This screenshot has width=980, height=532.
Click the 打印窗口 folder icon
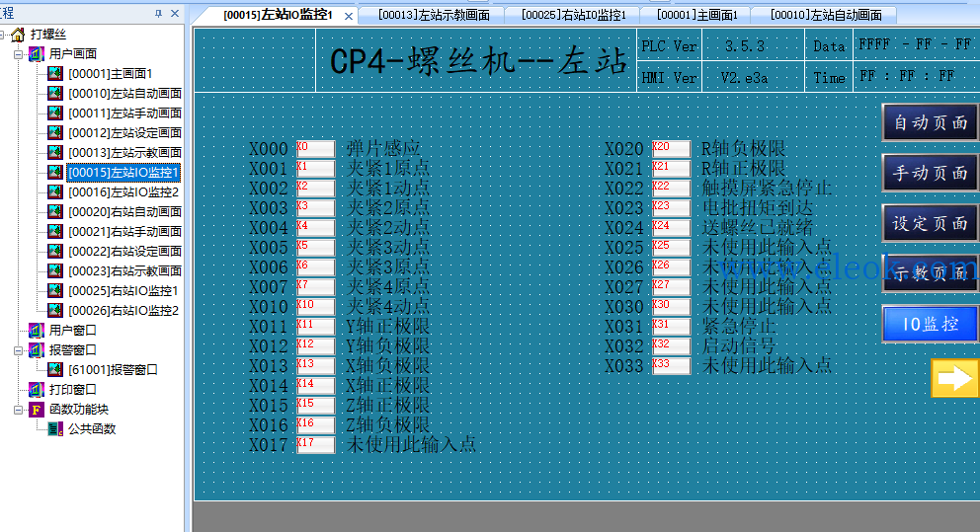click(37, 390)
